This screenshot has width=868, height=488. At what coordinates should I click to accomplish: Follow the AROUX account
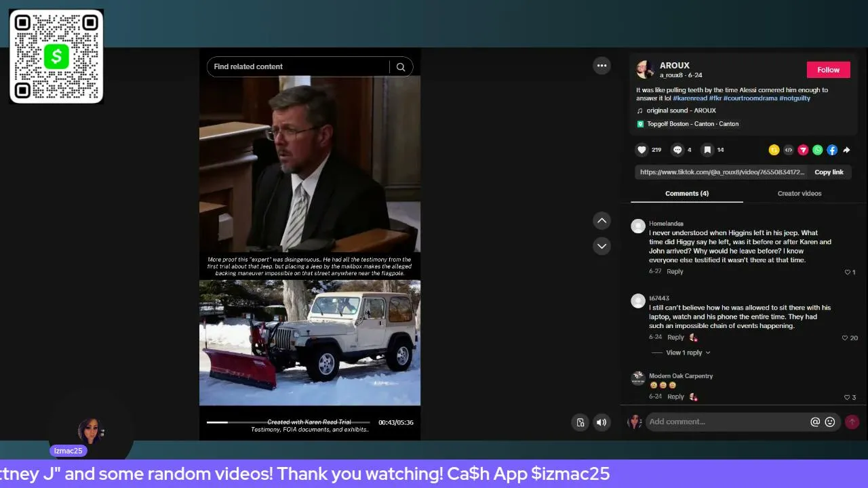click(828, 70)
